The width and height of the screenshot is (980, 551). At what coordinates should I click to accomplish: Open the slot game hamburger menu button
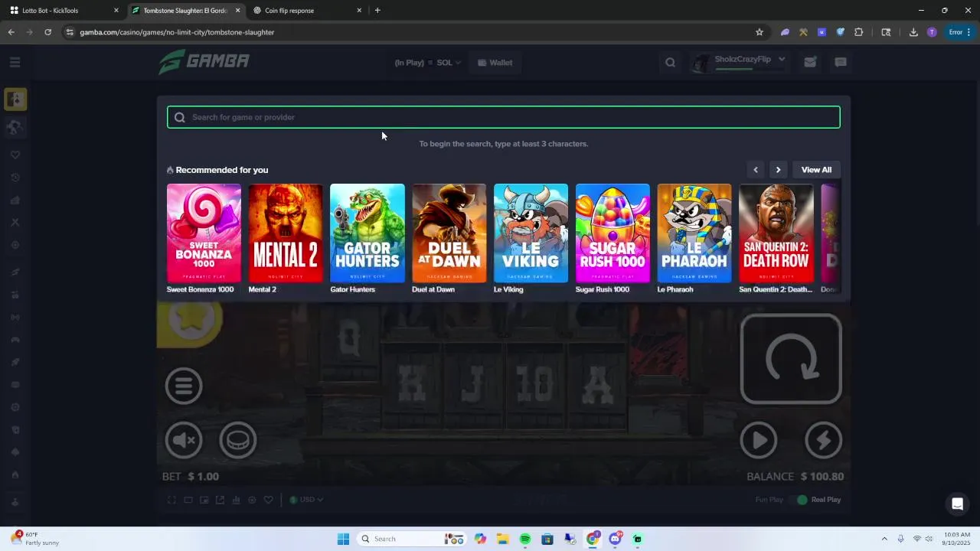(184, 386)
